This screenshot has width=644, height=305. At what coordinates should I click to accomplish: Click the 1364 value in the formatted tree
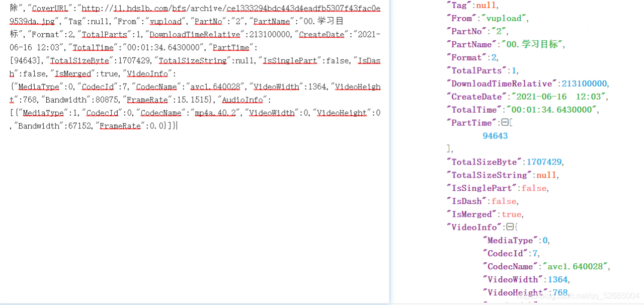coord(557,280)
